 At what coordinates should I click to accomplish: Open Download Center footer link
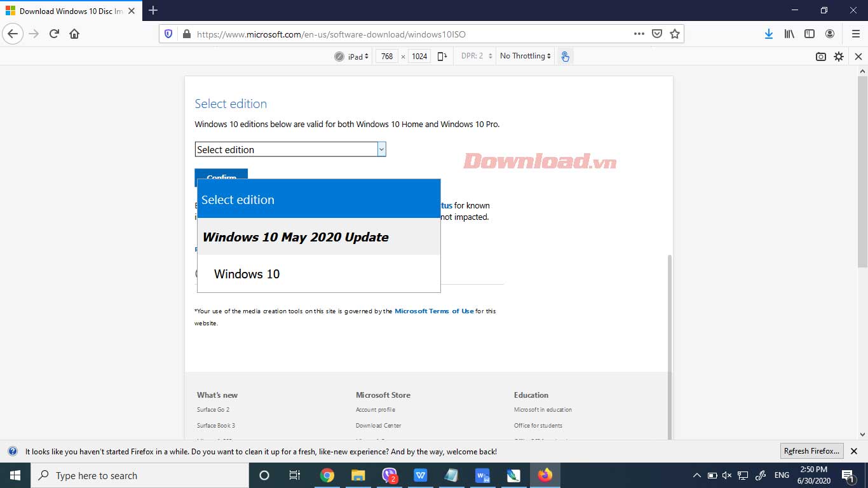coord(379,426)
